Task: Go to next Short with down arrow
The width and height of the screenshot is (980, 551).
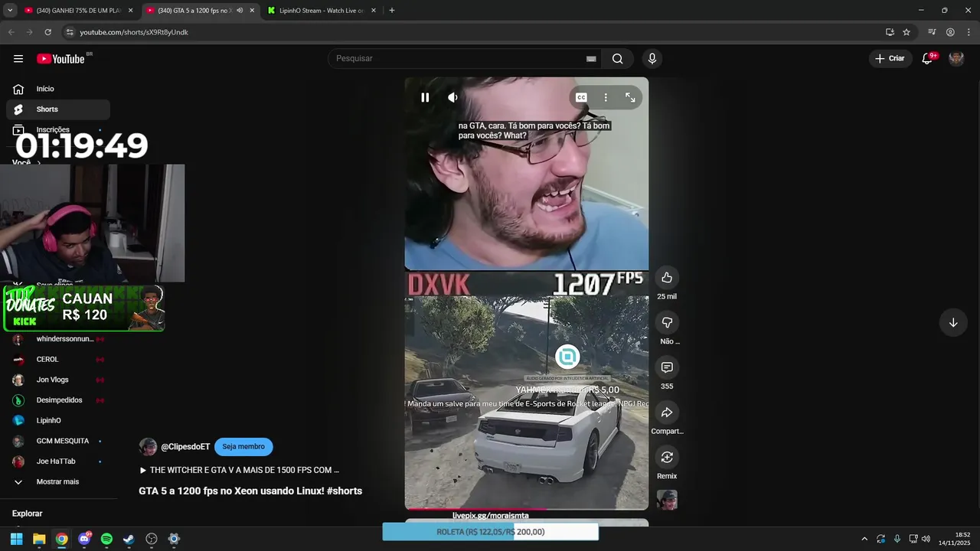Action: (x=953, y=322)
